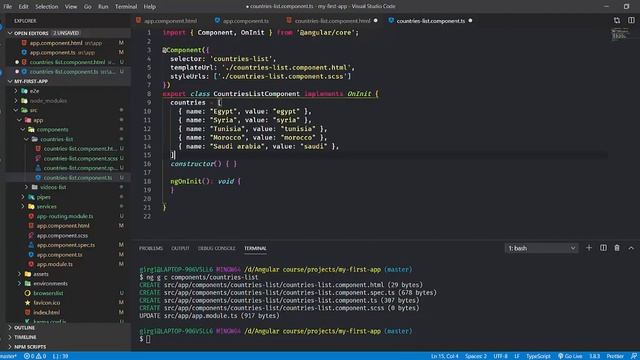This screenshot has width=640, height=360.
Task: Click the split editor right icon
Action: pyautogui.click(x=631, y=20)
